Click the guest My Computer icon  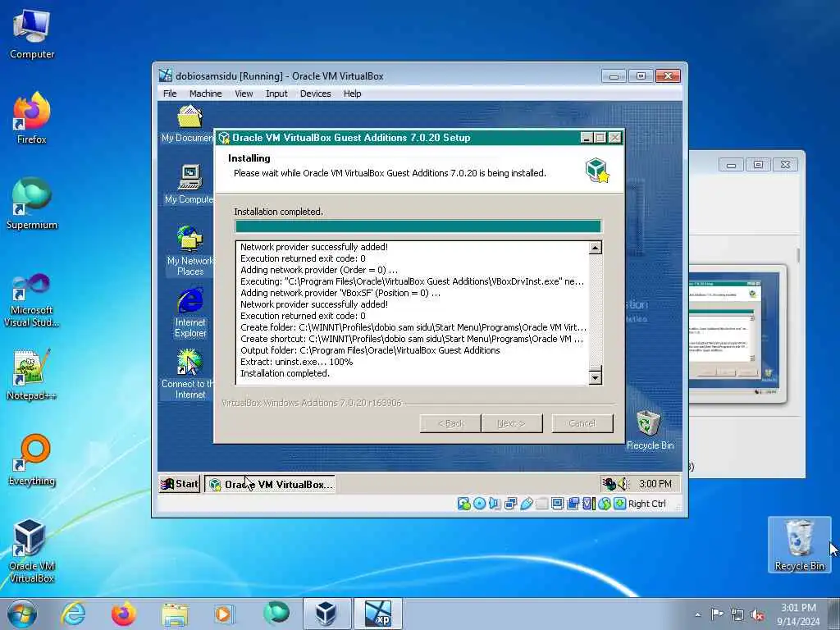pyautogui.click(x=189, y=185)
